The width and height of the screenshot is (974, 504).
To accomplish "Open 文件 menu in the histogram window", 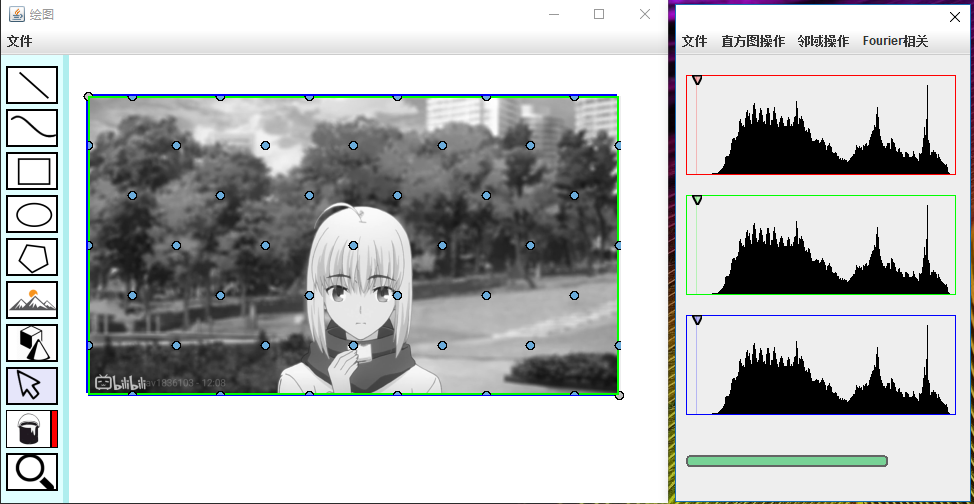I will [694, 42].
